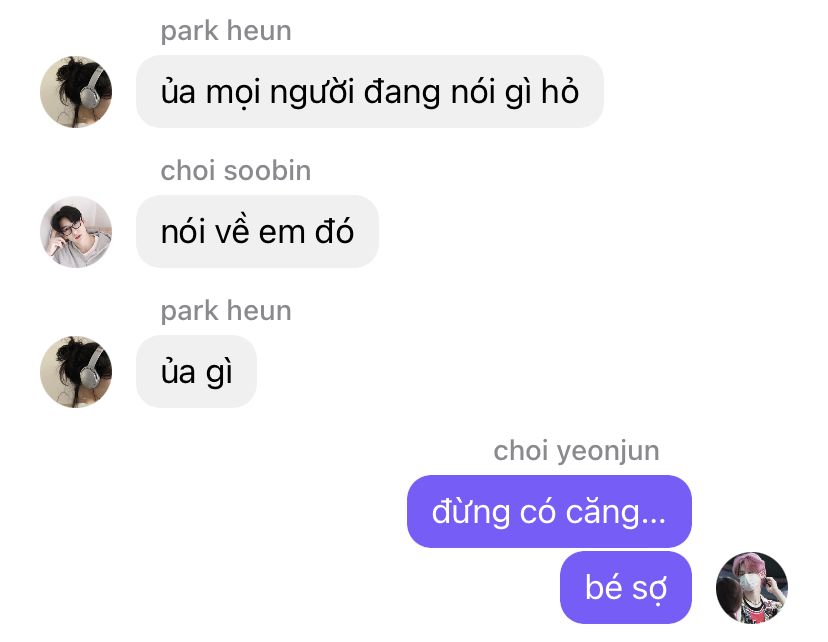Screen dimensions: 828x642
Task: Click the word 'hỏ' ending the first message
Action: pyautogui.click(x=560, y=90)
